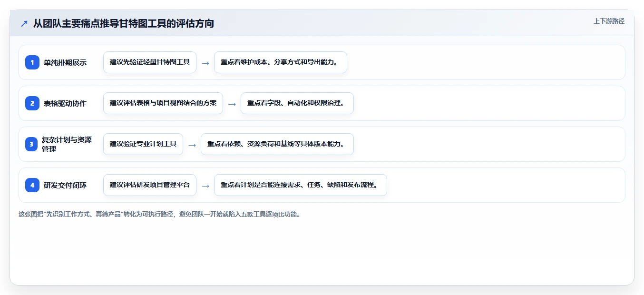This screenshot has height=295, width=644.
Task: Click the 重点看字段、自动化和权限治理 box
Action: 297,103
